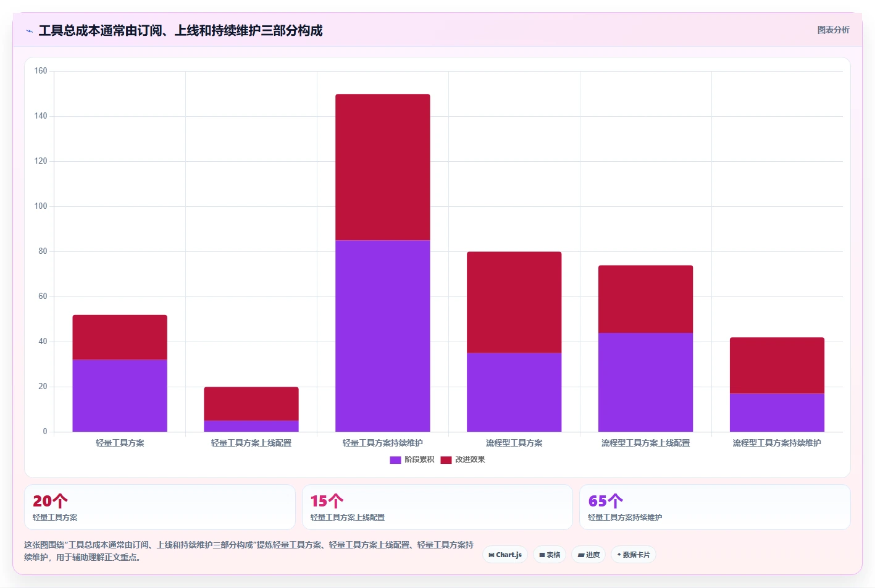Select purple segment of 流程型工具方案上线配置 bar
Image resolution: width=875 pixels, height=588 pixels.
tap(646, 382)
